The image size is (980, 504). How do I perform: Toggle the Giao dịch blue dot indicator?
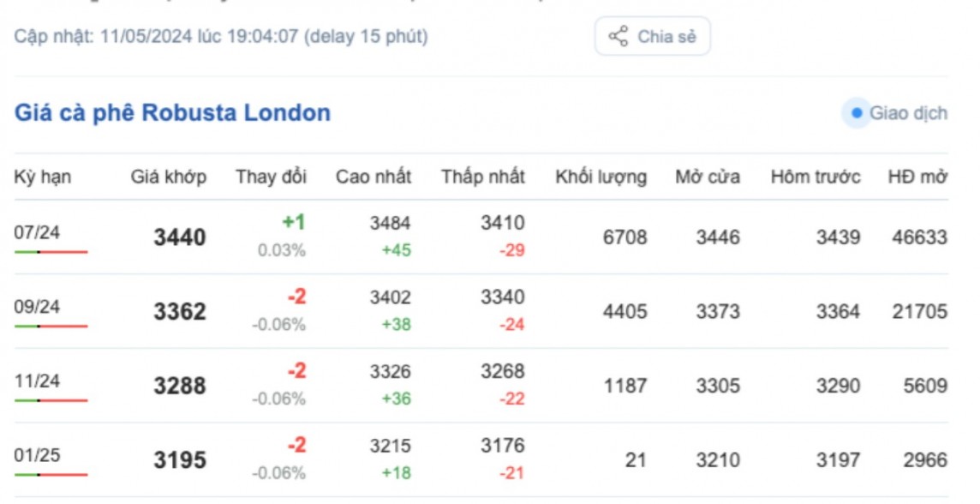pos(856,113)
